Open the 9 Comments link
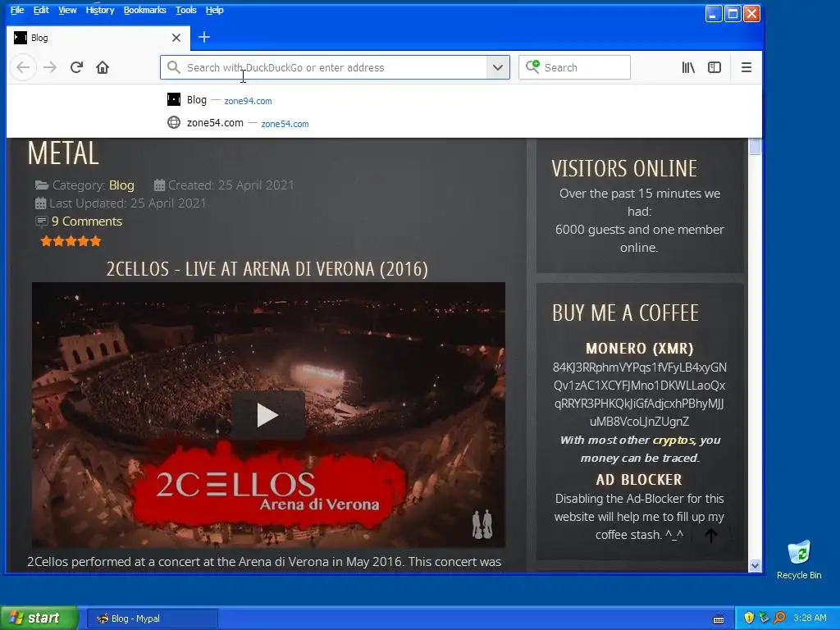 click(x=87, y=221)
